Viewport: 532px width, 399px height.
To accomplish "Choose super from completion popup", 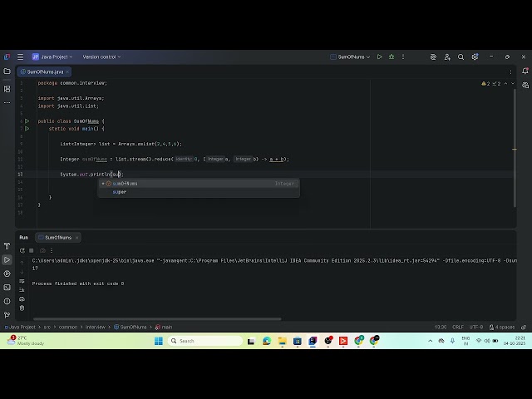I will point(199,192).
